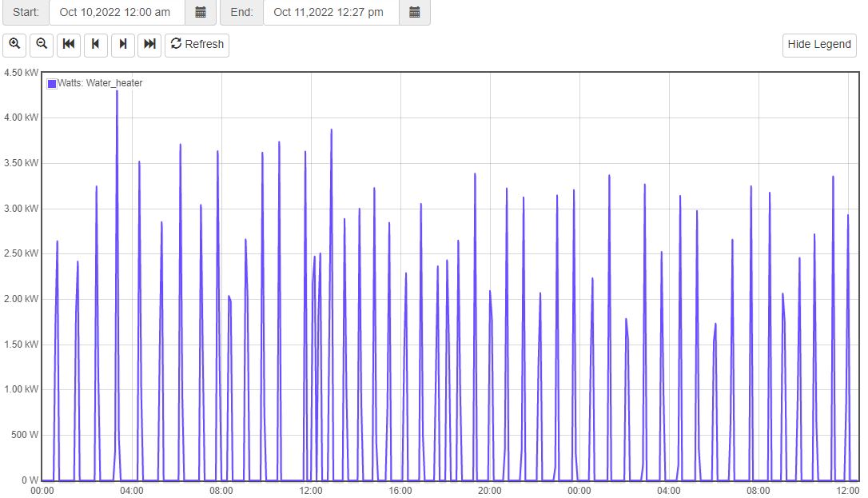The height and width of the screenshot is (498, 868).
Task: Step back one period in the chart
Action: tap(96, 45)
